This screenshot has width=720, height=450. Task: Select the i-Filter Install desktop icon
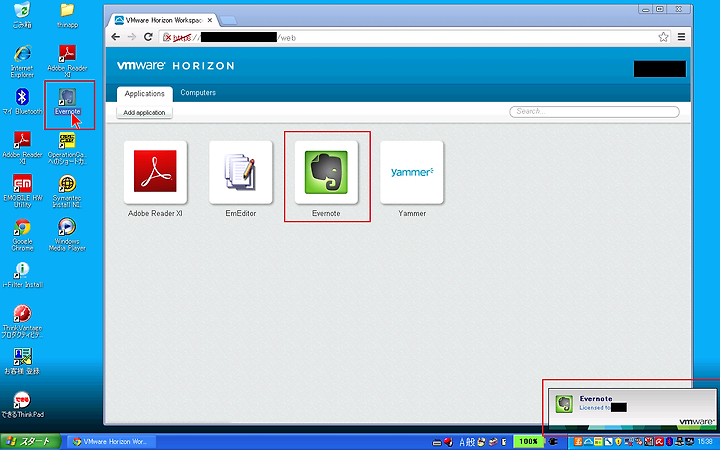(22, 275)
